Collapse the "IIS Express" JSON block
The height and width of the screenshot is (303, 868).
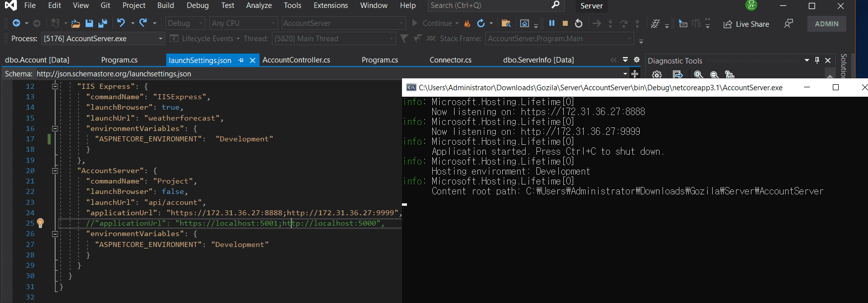(x=55, y=86)
